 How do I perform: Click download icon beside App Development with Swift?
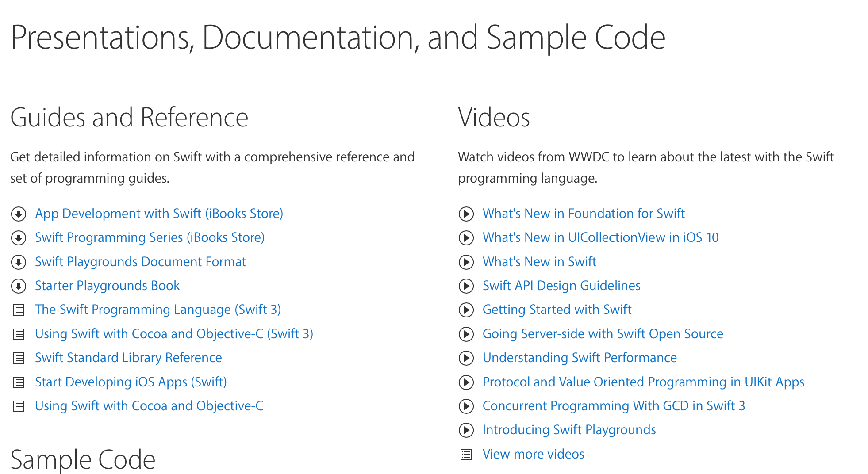[19, 214]
